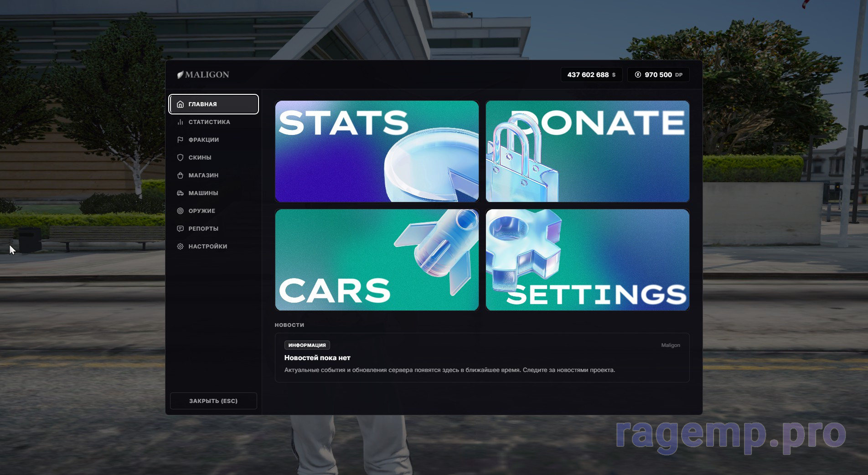Click the shield icon for Скины

[x=180, y=158]
